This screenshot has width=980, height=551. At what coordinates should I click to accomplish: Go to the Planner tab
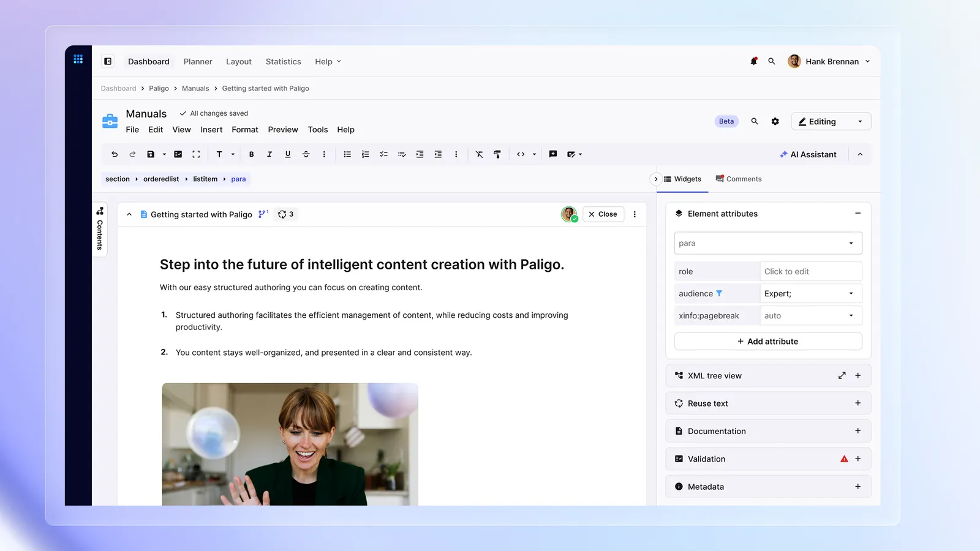click(x=198, y=61)
